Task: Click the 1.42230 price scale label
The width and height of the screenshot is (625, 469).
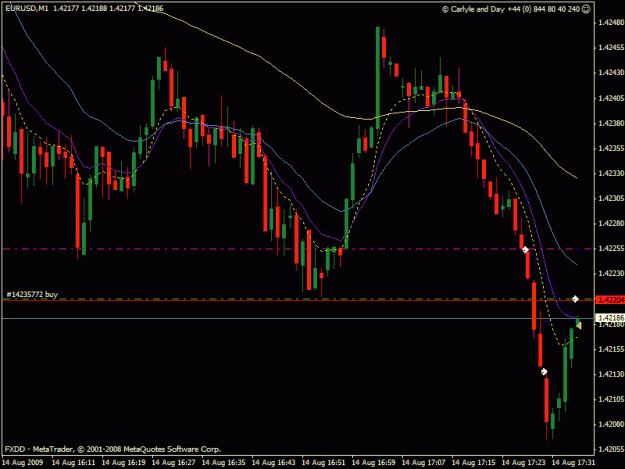Action: pyautogui.click(x=611, y=273)
